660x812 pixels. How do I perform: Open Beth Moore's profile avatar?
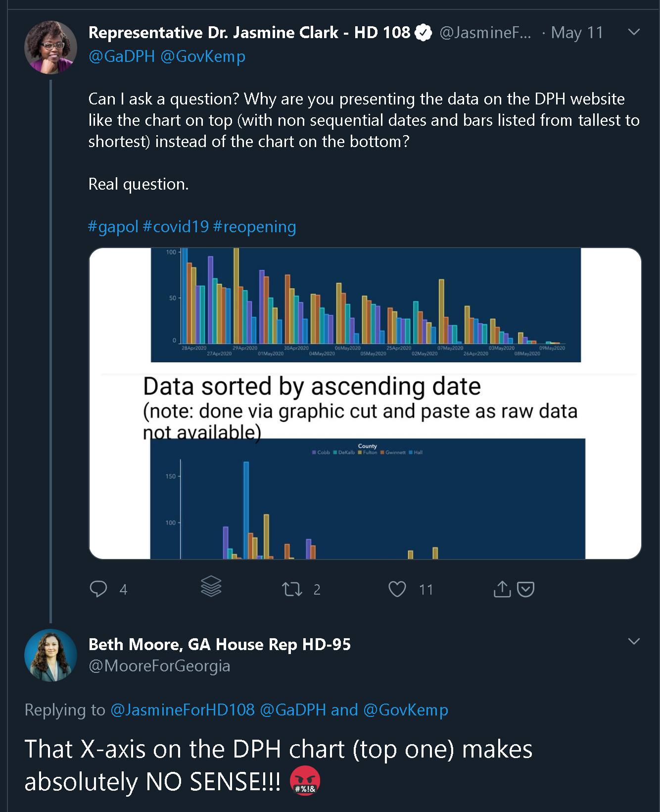(50, 655)
